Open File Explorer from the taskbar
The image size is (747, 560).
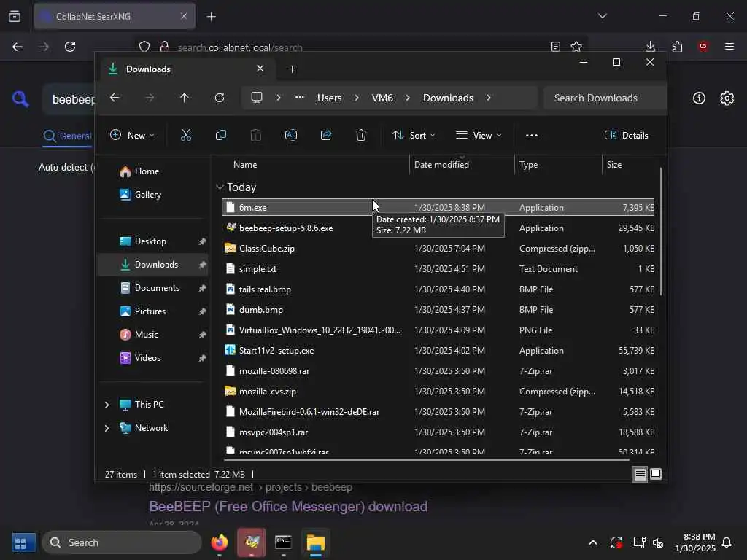(x=315, y=542)
